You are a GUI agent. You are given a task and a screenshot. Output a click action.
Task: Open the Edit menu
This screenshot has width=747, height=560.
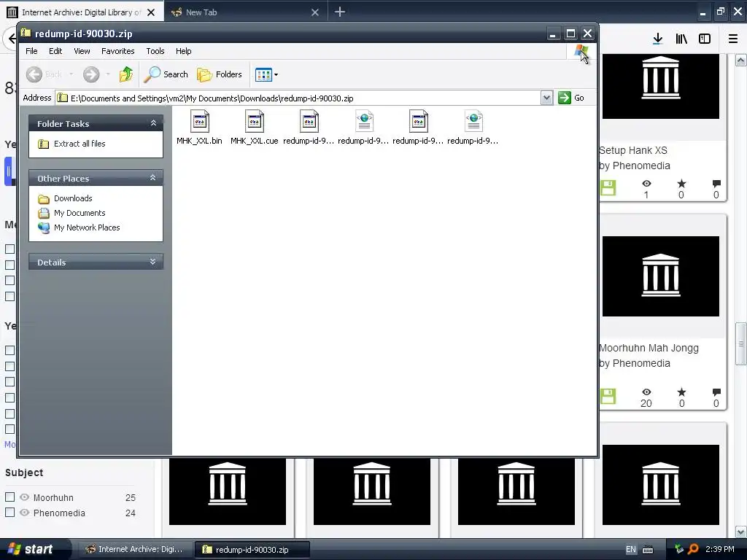(55, 51)
